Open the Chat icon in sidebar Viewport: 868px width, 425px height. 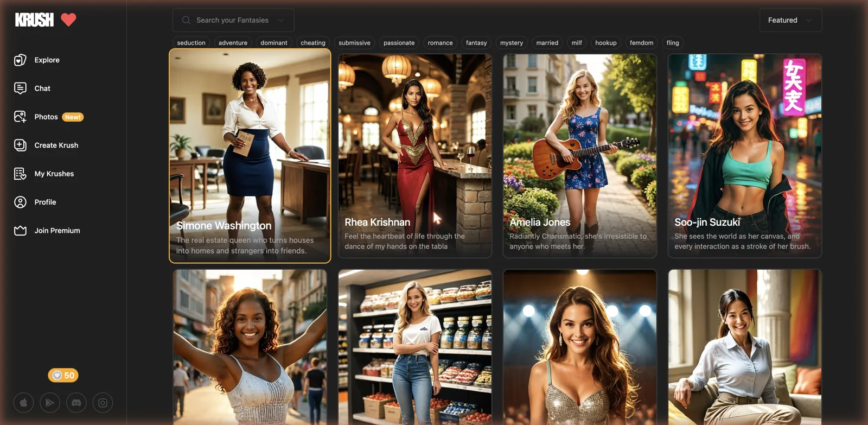tap(20, 88)
